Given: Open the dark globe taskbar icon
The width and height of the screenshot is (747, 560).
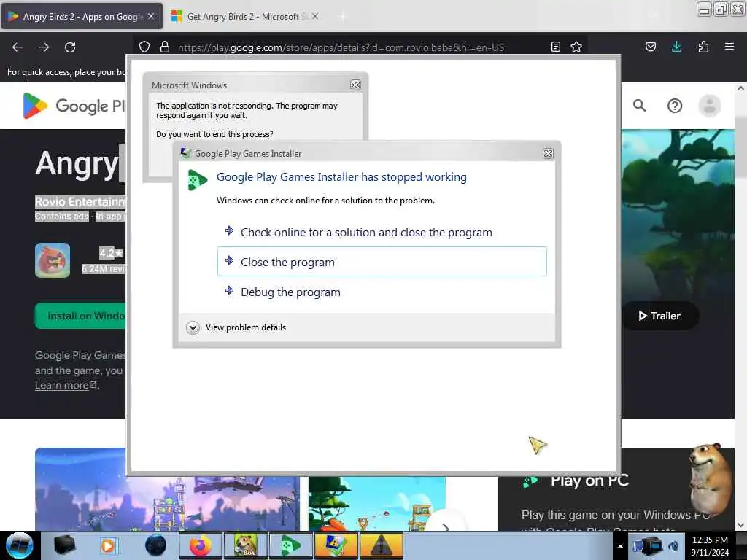Looking at the screenshot, I should (155, 545).
